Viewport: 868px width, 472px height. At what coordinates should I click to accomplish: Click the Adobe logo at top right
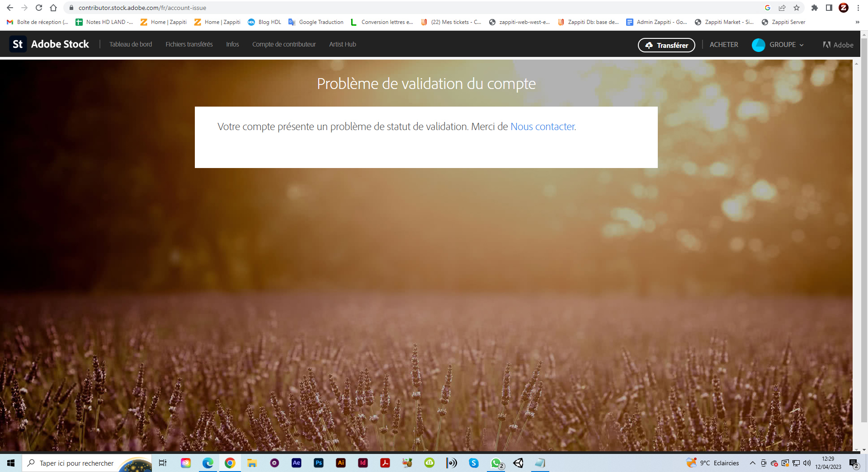(838, 45)
